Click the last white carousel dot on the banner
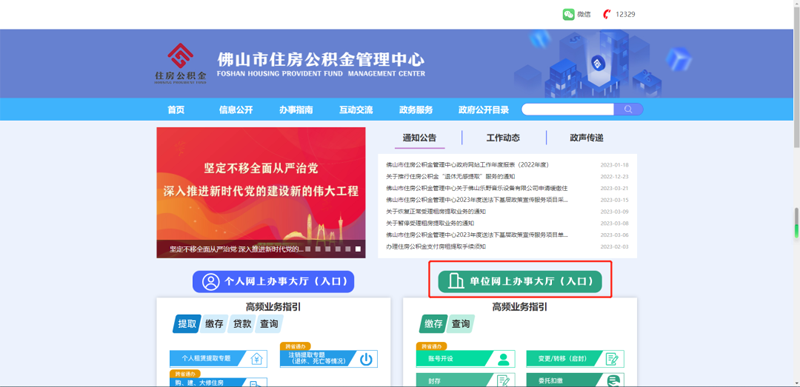Image resolution: width=800 pixels, height=387 pixels. (358, 249)
